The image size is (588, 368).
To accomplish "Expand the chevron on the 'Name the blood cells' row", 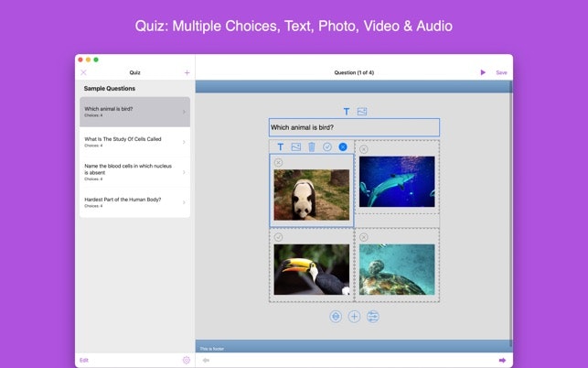I will pyautogui.click(x=184, y=172).
